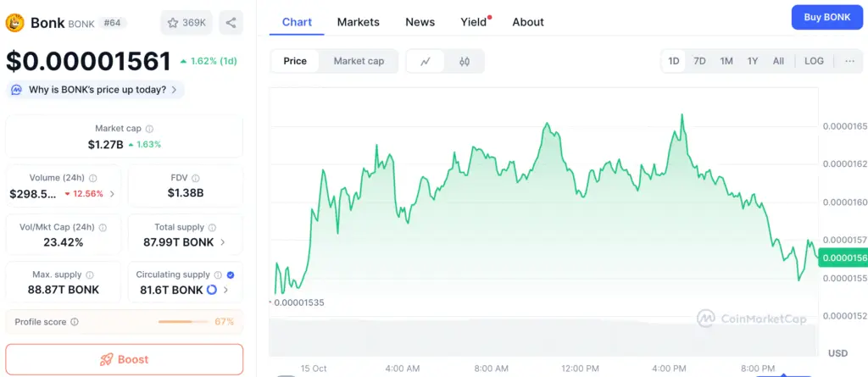Switch to line chart view icon
This screenshot has height=377, width=868.
pyautogui.click(x=426, y=61)
